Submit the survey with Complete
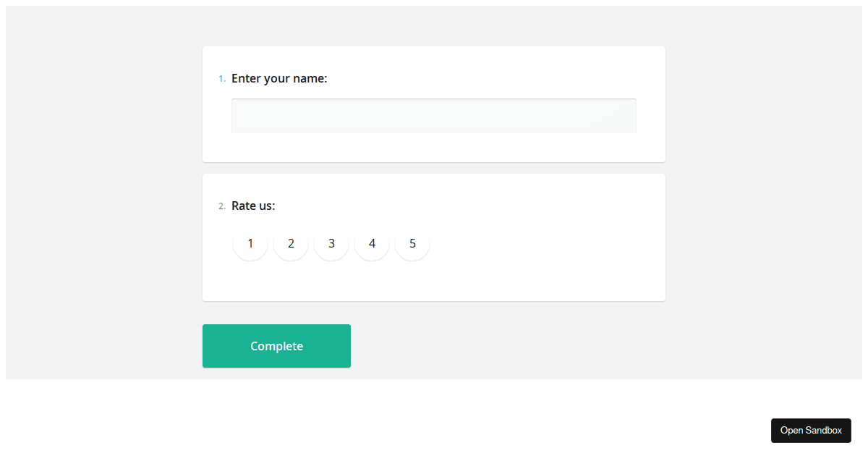The width and height of the screenshot is (868, 456). pos(276,346)
